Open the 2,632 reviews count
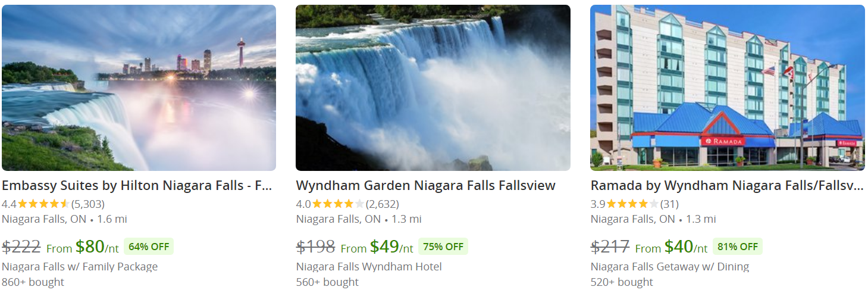 coord(382,204)
